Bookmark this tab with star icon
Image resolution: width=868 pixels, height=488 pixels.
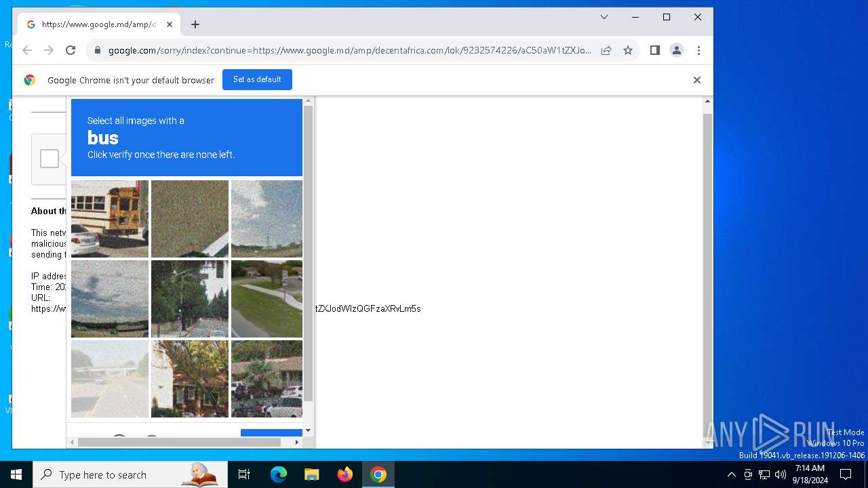[x=628, y=50]
